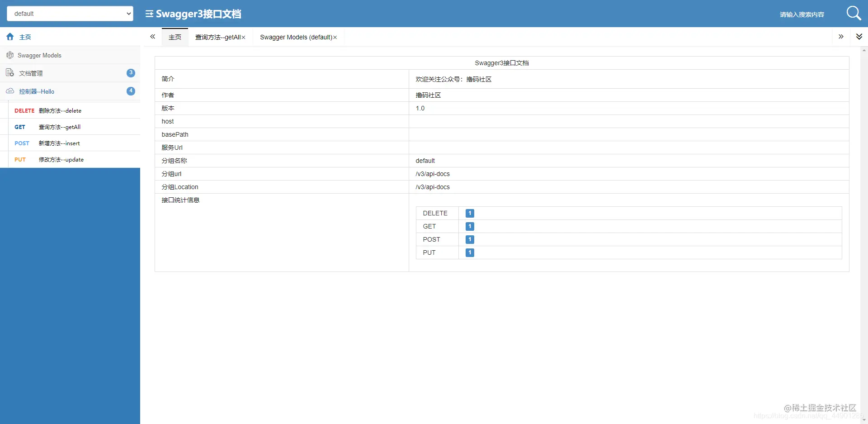Click the basePath row label
Image resolution: width=868 pixels, height=424 pixels.
click(175, 134)
